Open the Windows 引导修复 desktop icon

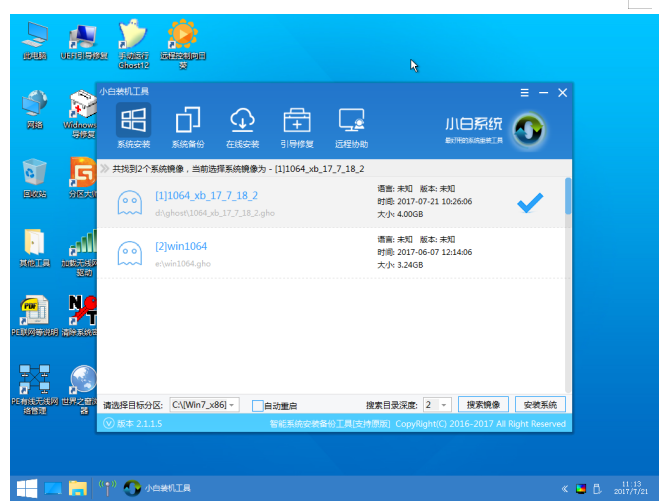tap(81, 114)
